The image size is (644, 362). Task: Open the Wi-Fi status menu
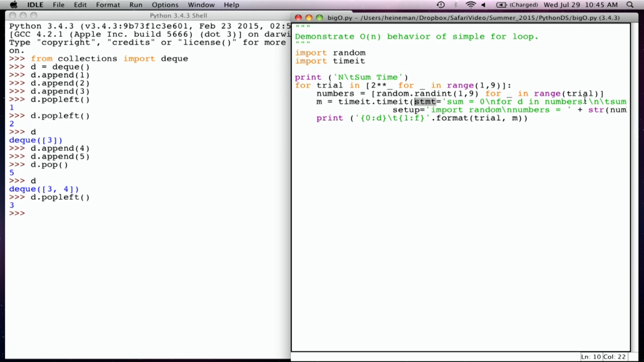[x=471, y=5]
